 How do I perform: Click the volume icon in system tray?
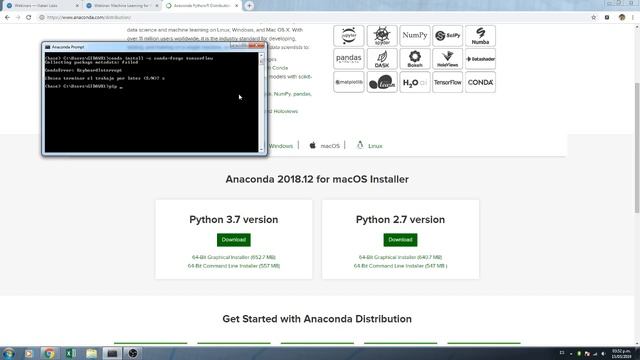(x=603, y=354)
